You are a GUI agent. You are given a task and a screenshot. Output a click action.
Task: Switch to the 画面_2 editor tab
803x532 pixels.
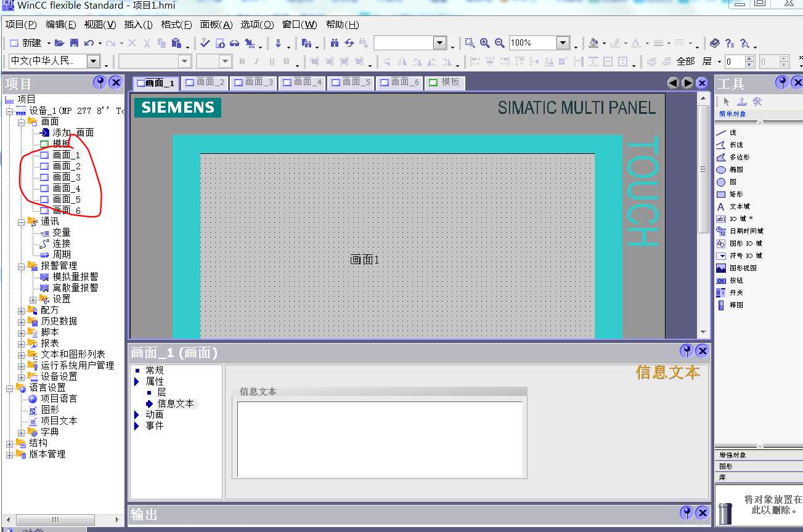[x=205, y=82]
